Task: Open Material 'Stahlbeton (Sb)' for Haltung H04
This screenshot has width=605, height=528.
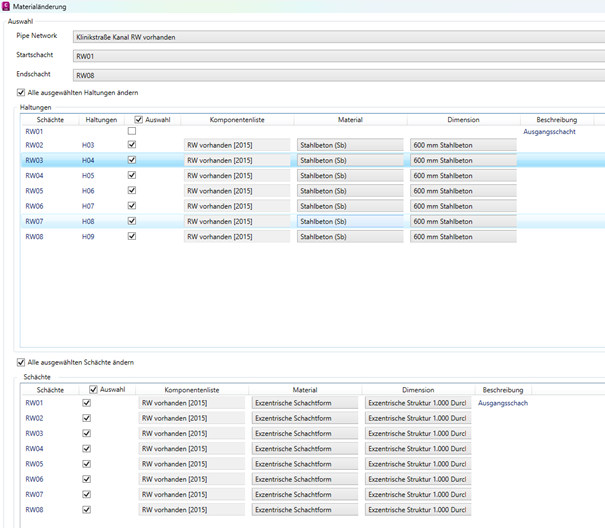Action: (350, 160)
